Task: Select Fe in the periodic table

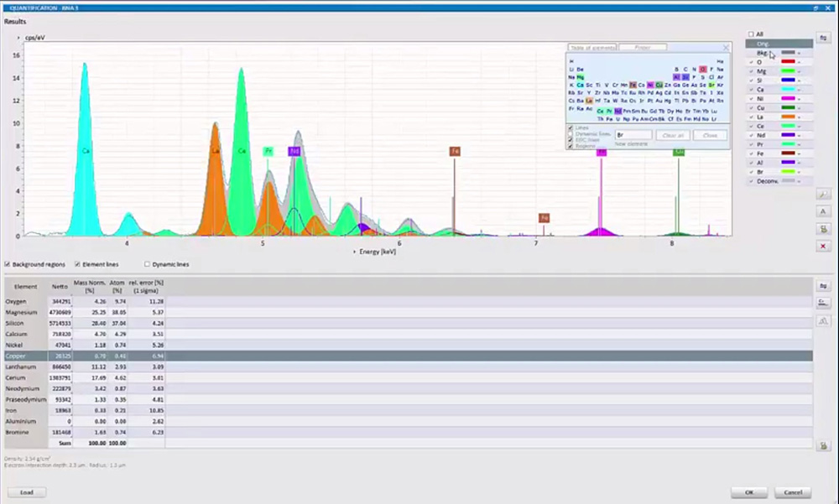Action: tap(633, 85)
